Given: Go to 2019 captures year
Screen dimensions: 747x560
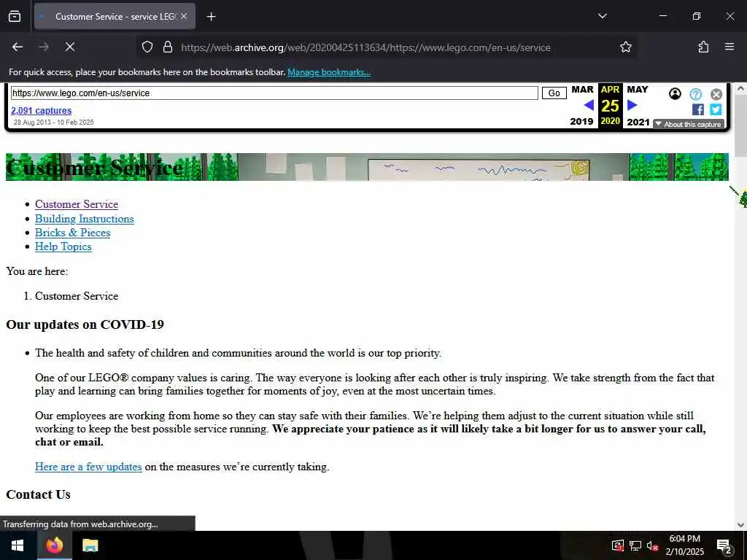Looking at the screenshot, I should 581,122.
